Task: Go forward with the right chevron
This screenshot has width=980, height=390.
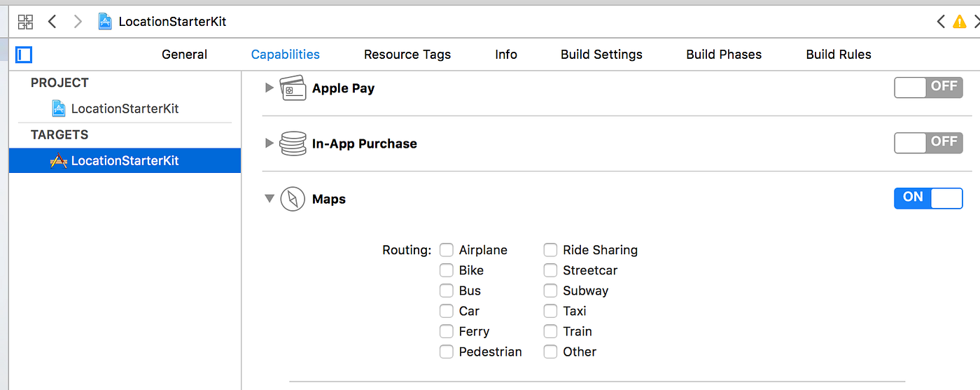Action: click(78, 21)
